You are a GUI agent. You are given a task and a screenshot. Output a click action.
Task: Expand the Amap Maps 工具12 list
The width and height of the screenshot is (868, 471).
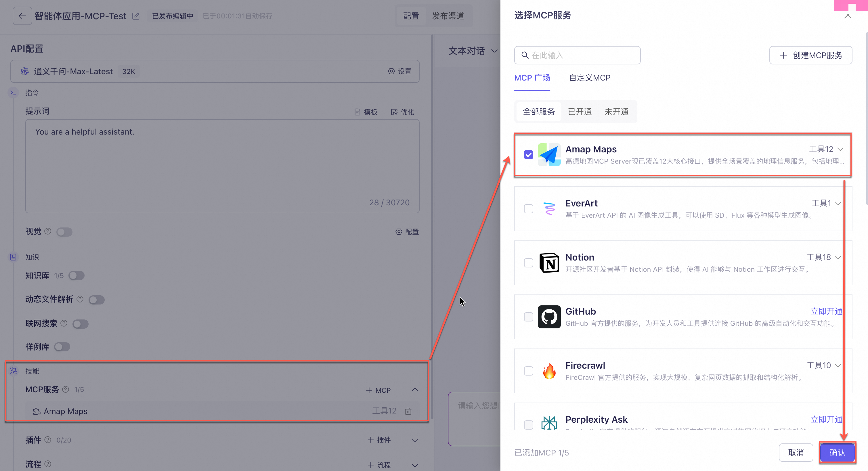840,149
